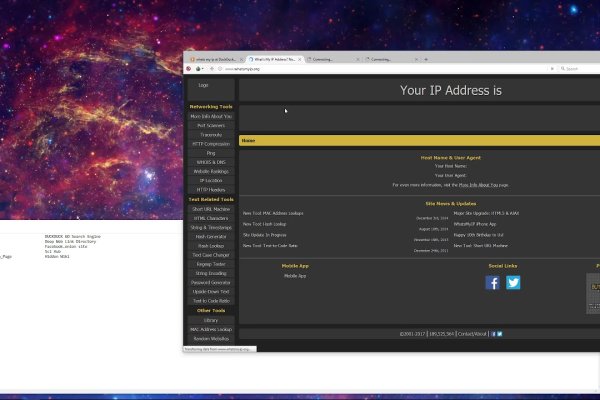600x400 pixels.
Task: Open the Hash Generator tool
Action: (211, 237)
